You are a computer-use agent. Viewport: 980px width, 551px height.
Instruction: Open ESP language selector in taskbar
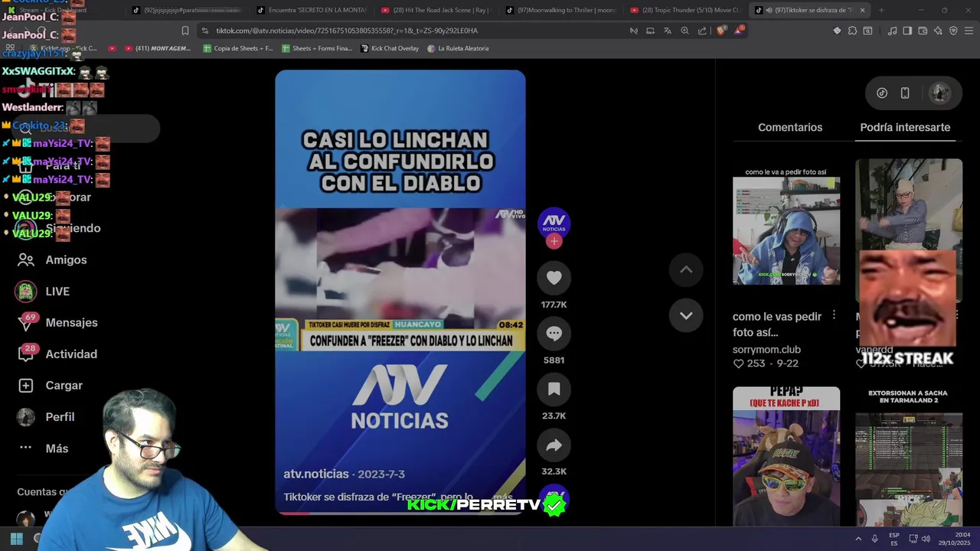pyautogui.click(x=894, y=539)
